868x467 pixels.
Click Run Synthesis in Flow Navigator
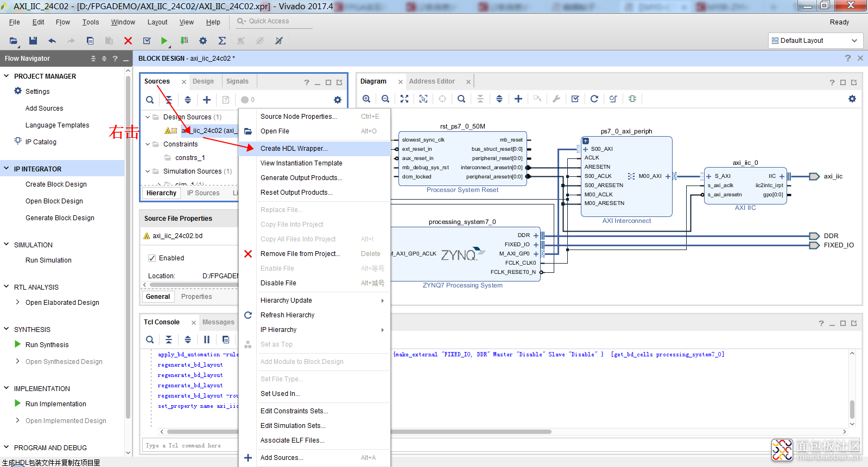(x=47, y=345)
